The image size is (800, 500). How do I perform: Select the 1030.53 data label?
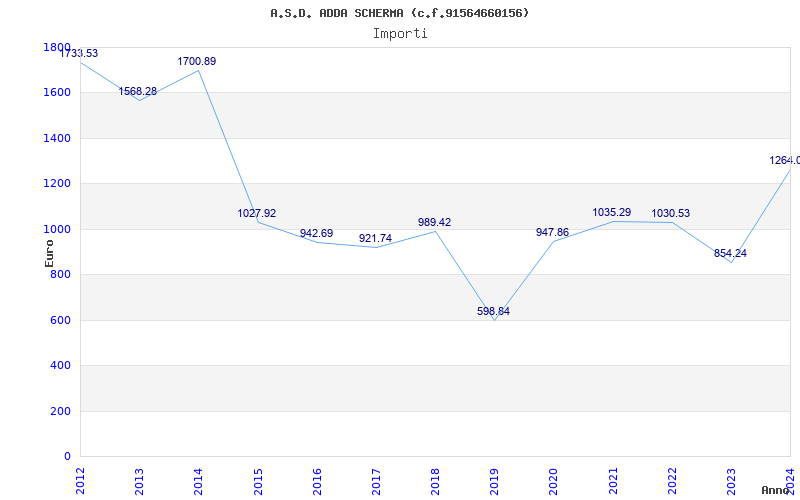coord(670,213)
